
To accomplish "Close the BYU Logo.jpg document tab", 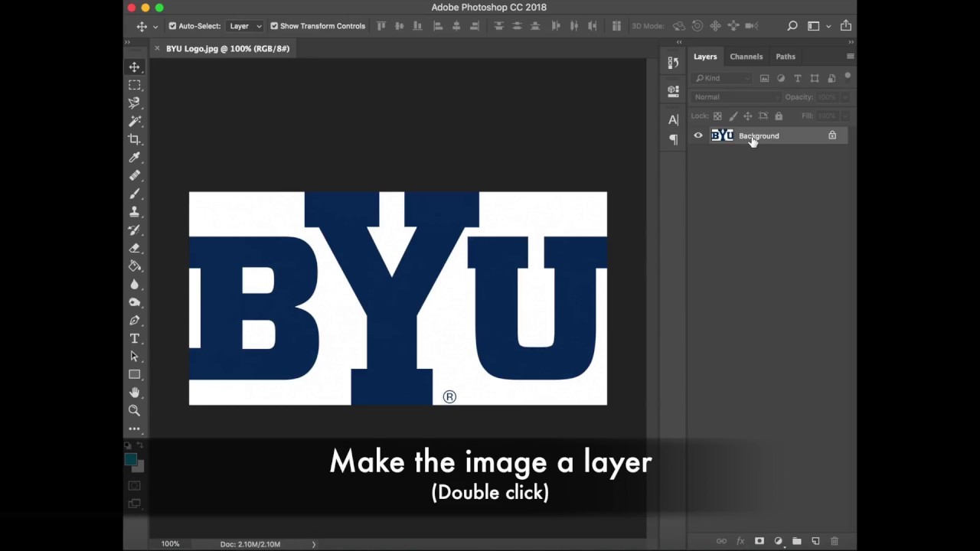I will pyautogui.click(x=157, y=48).
